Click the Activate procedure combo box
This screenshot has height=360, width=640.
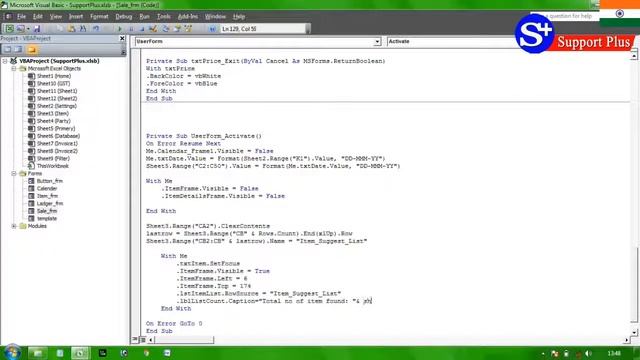coord(451,42)
